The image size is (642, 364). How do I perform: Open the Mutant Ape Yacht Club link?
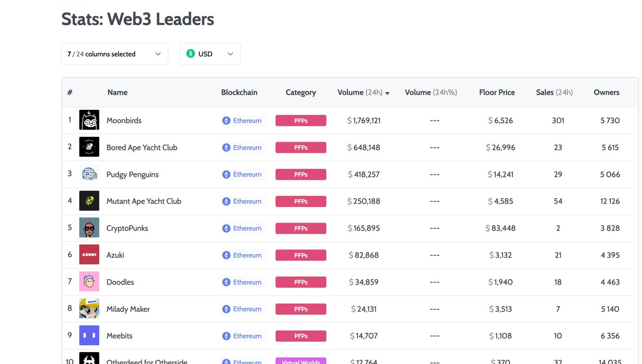point(144,201)
